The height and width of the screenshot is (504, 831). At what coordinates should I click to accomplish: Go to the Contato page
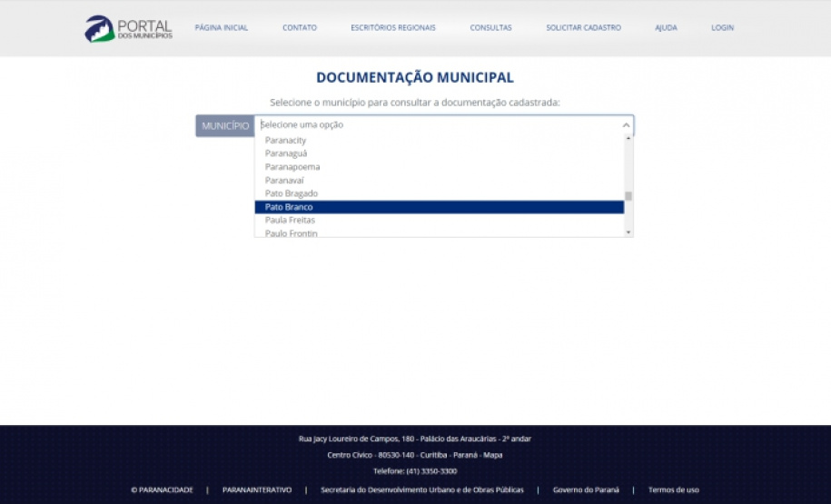(300, 28)
